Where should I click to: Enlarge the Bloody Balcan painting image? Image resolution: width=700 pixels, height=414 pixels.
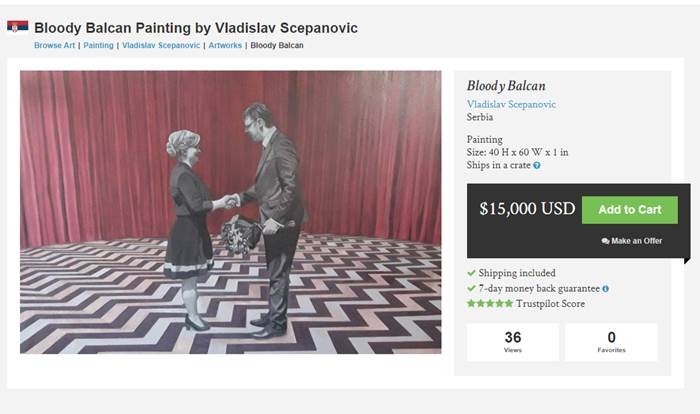[230, 211]
